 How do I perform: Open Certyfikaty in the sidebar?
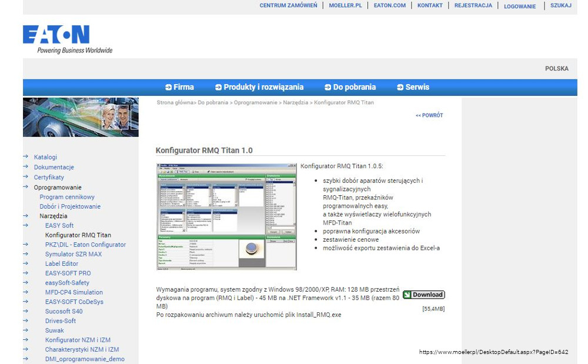click(x=49, y=178)
